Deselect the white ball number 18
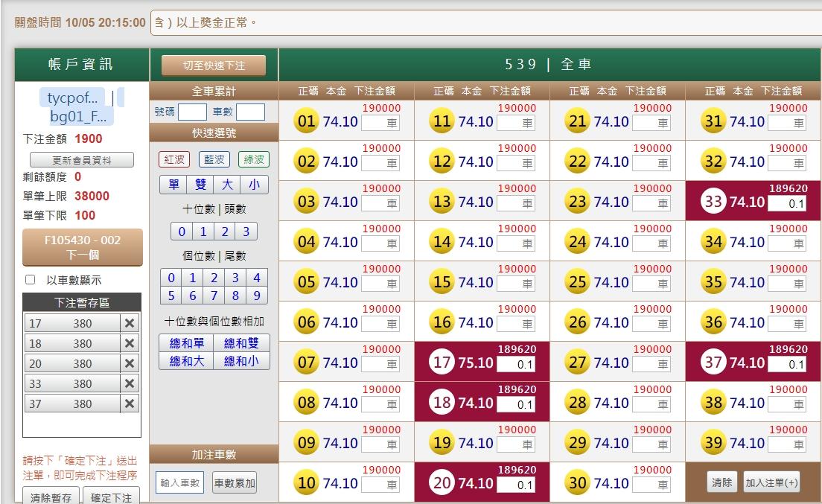This screenshot has height=504, width=822. [x=442, y=402]
